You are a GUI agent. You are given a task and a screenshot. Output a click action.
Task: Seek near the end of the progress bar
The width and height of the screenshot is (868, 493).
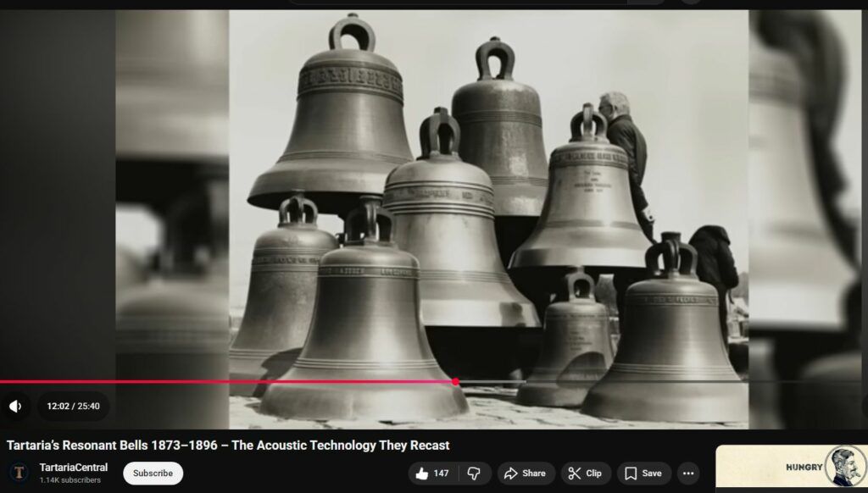tap(848, 382)
